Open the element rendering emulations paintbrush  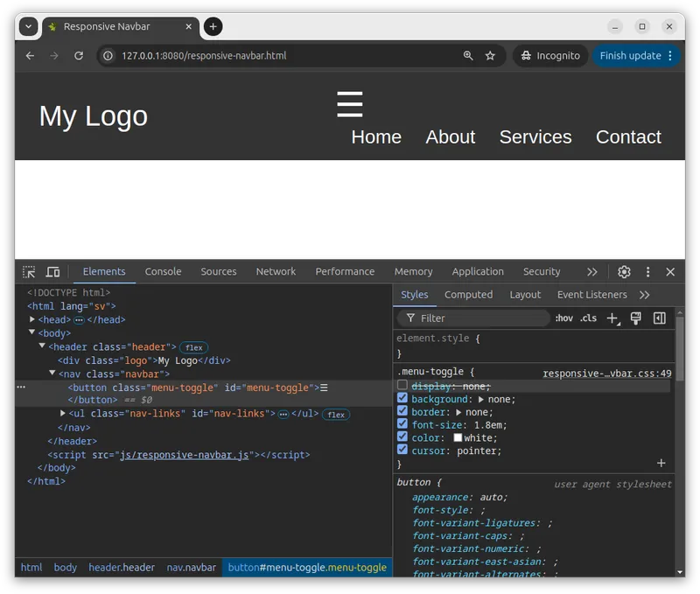pos(636,318)
